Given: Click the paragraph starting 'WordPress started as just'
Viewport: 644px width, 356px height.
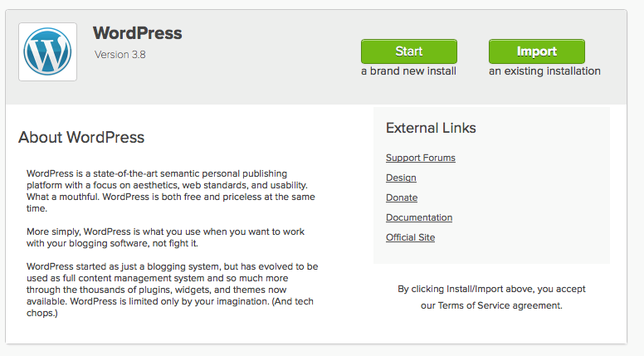Looking at the screenshot, I should (x=173, y=290).
